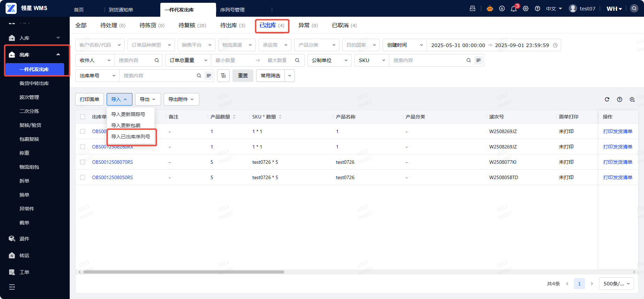
Task: Expand the 物流渠道 filter dropdown
Action: coord(237,45)
